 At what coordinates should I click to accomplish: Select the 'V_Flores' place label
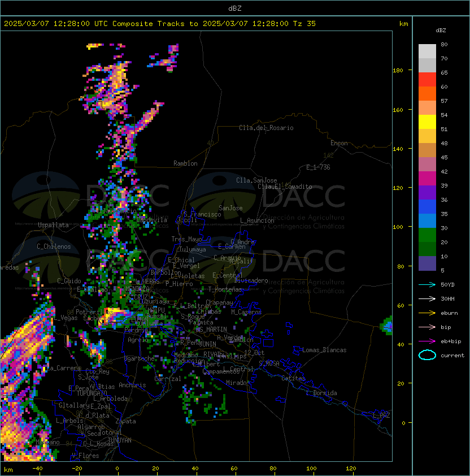(85, 456)
